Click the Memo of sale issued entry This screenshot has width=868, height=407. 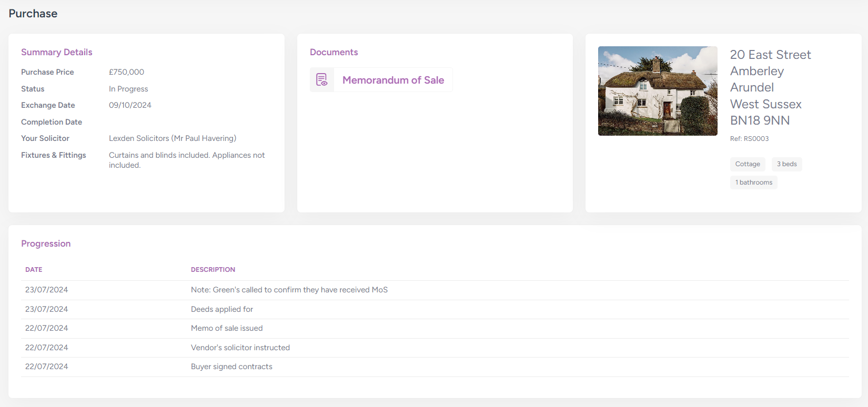(227, 328)
